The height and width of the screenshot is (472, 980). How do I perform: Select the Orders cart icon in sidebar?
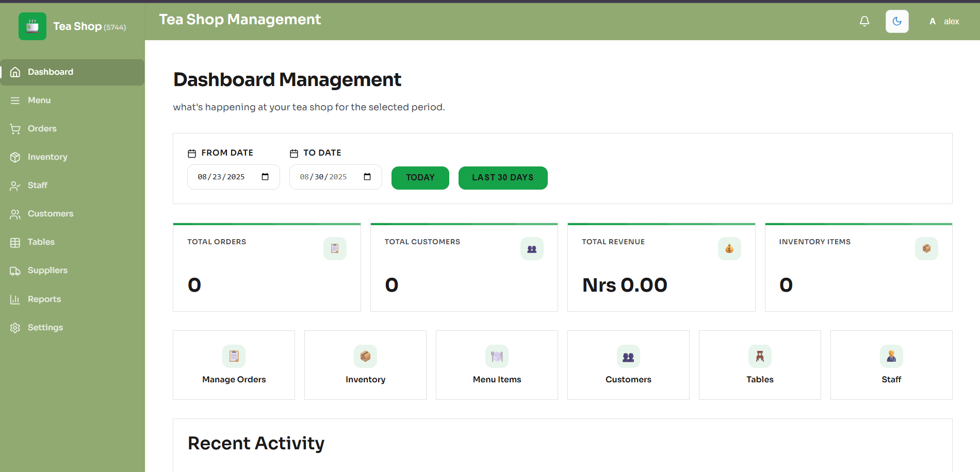[x=15, y=128]
